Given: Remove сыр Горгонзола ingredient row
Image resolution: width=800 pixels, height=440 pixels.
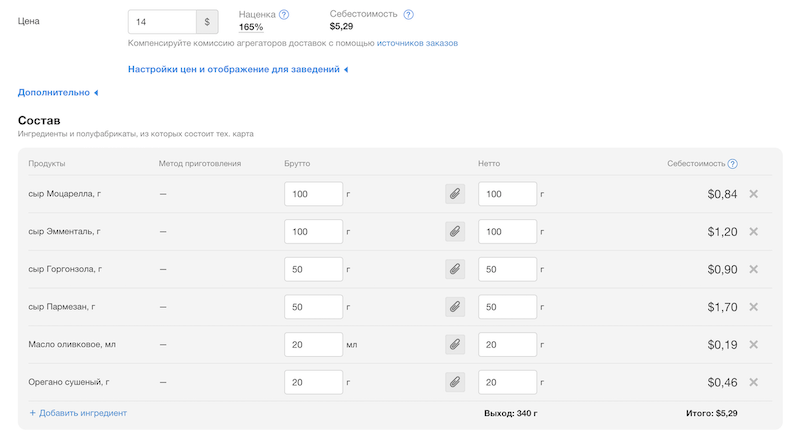Looking at the screenshot, I should click(754, 270).
